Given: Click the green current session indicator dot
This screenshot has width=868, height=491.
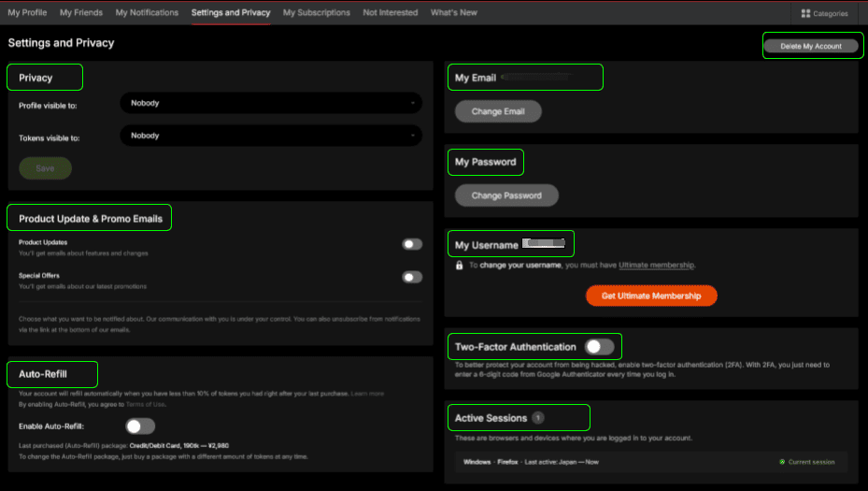Looking at the screenshot, I should (x=782, y=462).
